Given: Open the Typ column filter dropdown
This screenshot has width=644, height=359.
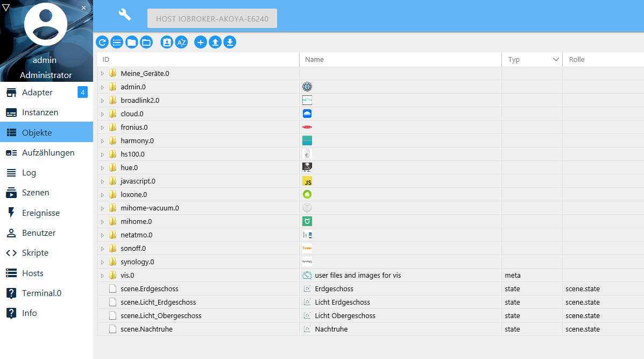Looking at the screenshot, I should (x=556, y=60).
